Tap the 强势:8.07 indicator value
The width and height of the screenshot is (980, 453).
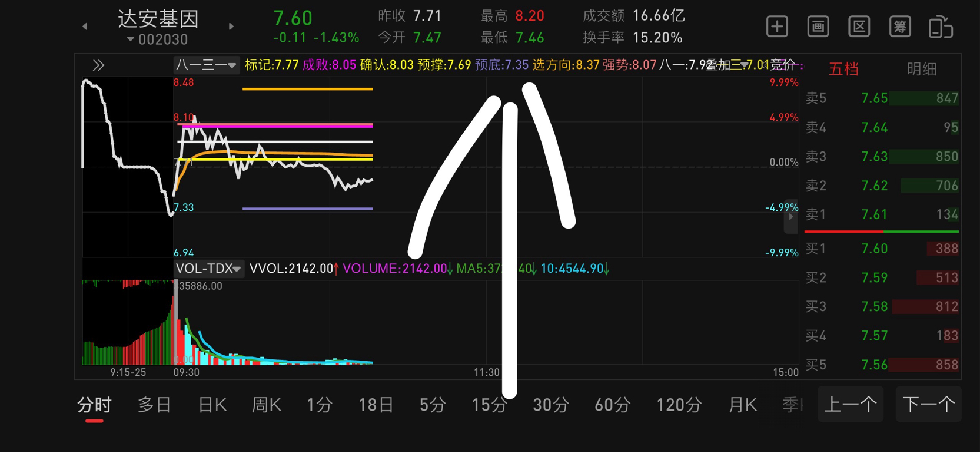[x=629, y=65]
